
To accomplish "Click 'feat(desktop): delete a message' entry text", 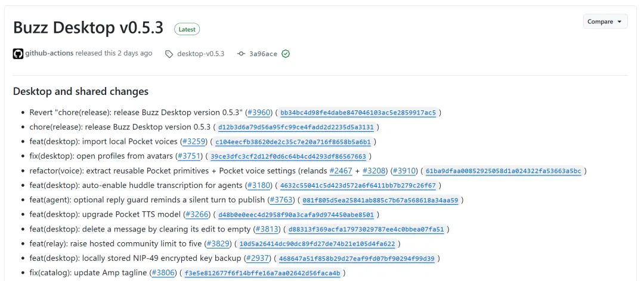I will [141, 229].
